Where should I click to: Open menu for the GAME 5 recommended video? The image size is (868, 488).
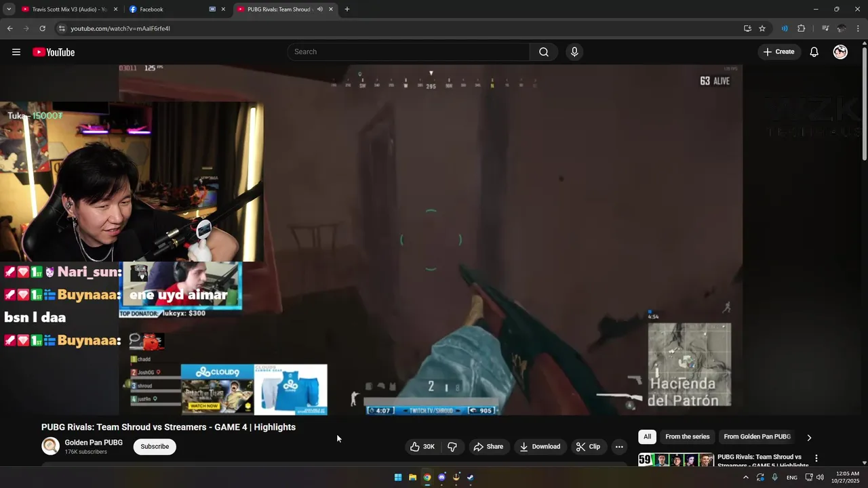(816, 459)
